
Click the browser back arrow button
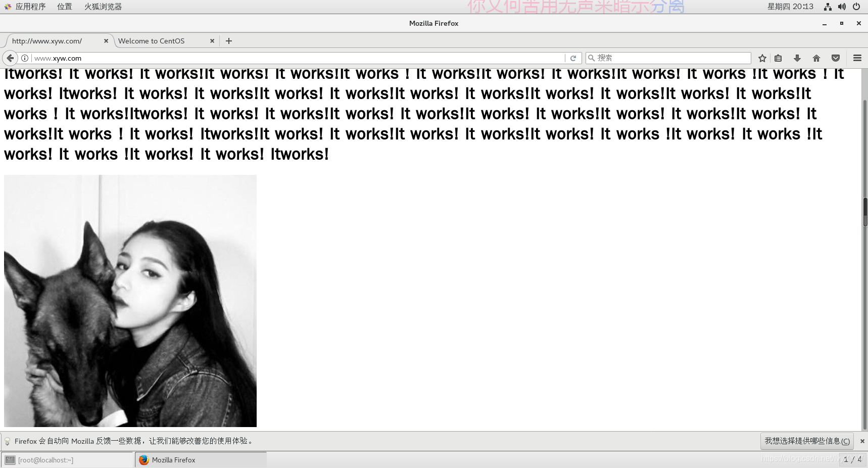(x=10, y=58)
